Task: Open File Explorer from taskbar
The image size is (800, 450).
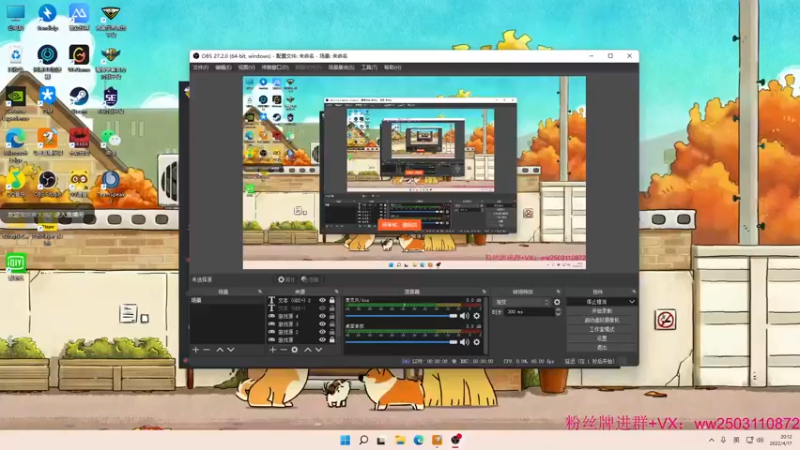Action: tap(400, 440)
